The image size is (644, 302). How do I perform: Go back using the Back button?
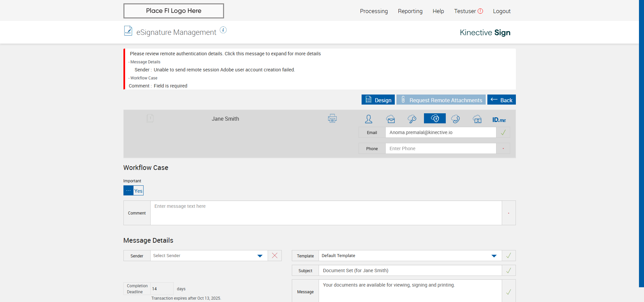point(501,100)
